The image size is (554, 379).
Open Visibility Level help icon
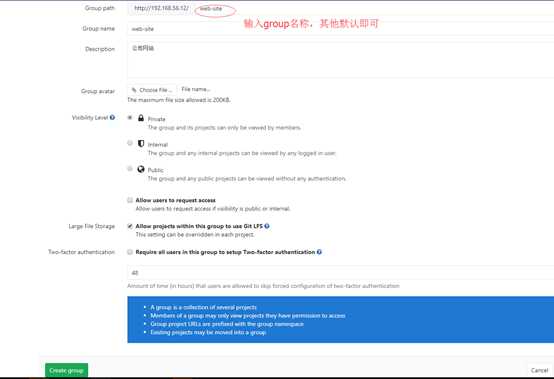pyautogui.click(x=112, y=117)
